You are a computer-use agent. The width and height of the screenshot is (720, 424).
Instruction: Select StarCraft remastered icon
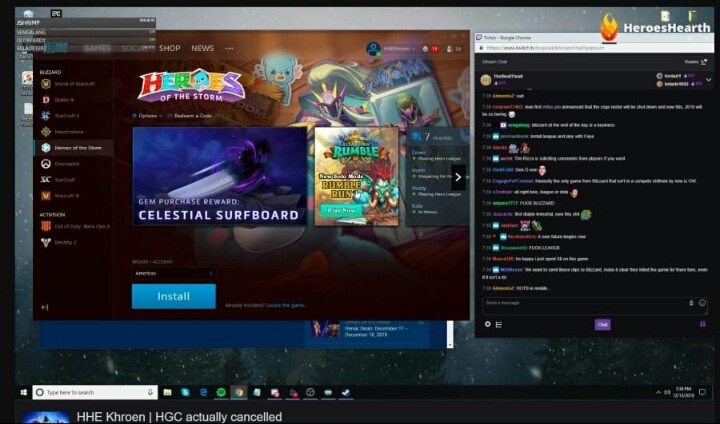(x=45, y=180)
